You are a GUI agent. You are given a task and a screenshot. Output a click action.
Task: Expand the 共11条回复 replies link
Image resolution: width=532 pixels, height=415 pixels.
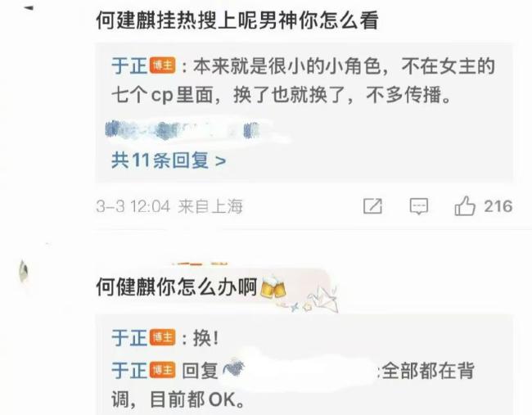pos(169,160)
